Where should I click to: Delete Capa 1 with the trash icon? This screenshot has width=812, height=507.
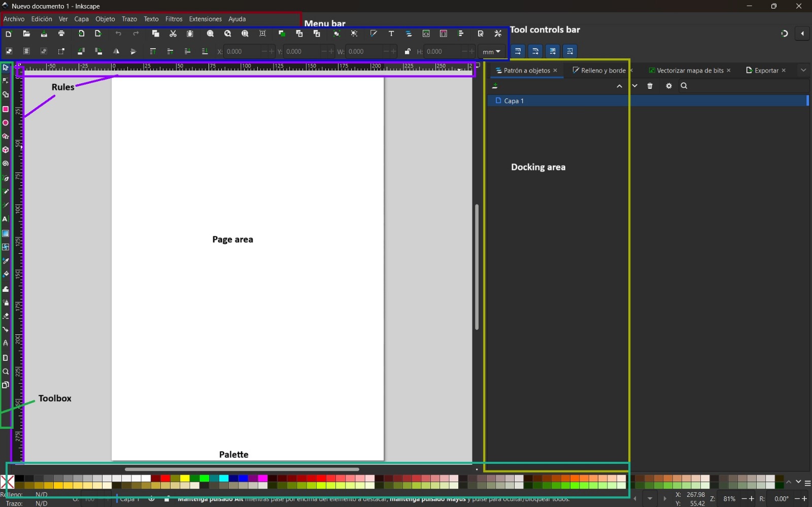[650, 86]
